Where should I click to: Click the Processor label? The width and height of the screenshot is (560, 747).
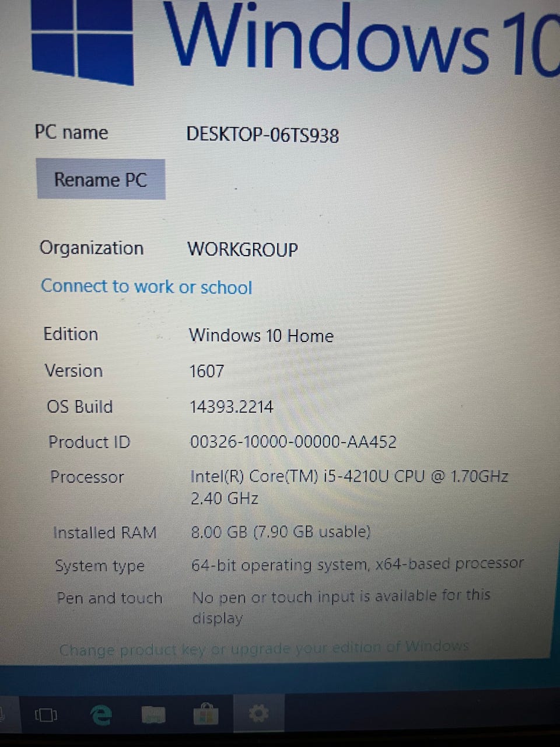point(87,477)
